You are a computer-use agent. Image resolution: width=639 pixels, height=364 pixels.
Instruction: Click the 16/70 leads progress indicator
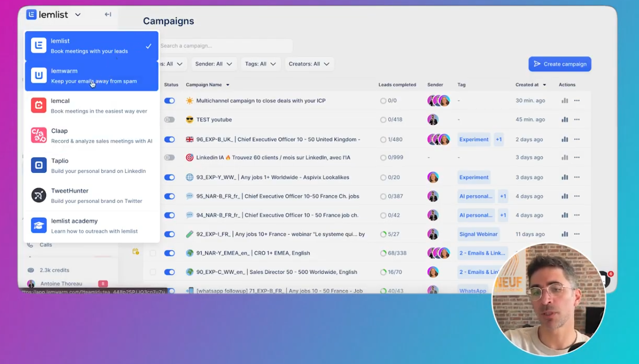click(391, 272)
